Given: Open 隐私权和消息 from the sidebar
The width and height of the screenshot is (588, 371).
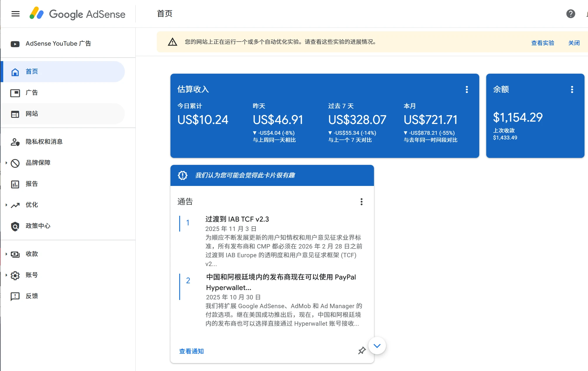Looking at the screenshot, I should [63, 142].
